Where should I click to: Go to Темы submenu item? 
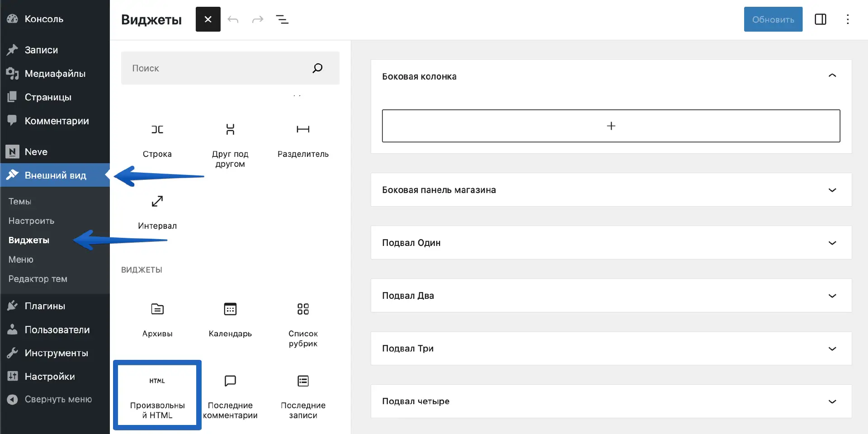tap(20, 202)
